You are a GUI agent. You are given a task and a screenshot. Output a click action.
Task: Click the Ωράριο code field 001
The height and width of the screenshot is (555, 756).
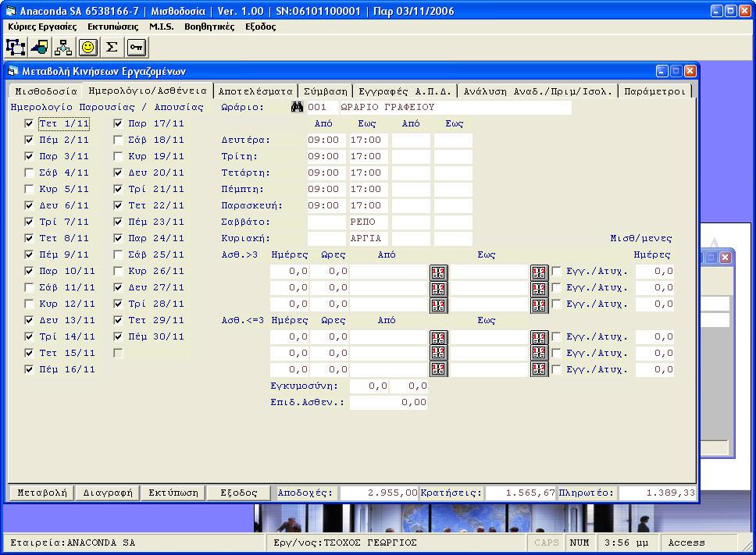[322, 107]
